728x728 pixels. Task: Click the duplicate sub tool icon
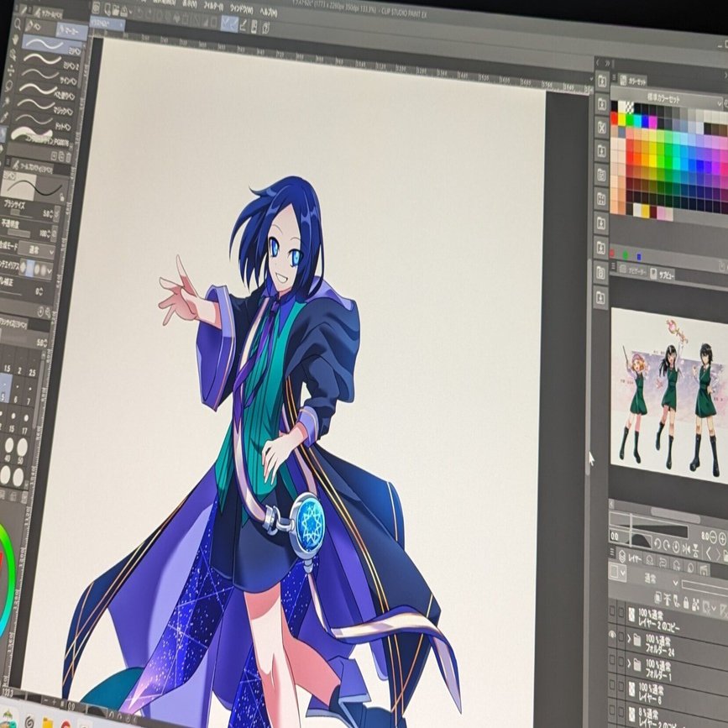point(61,156)
